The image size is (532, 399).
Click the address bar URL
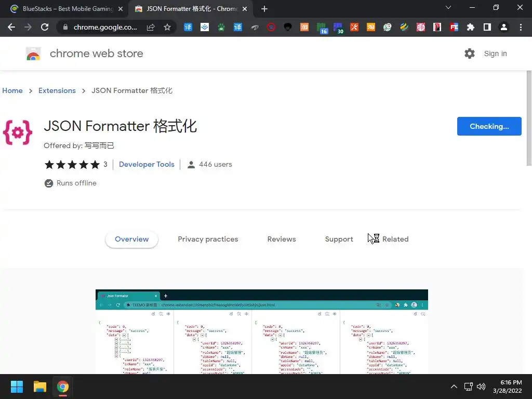point(105,27)
